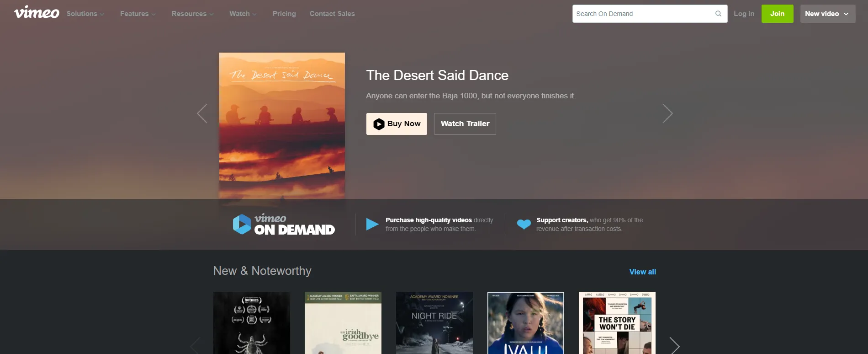868x354 pixels.
Task: Show next New & Noteworthy titles
Action: pyautogui.click(x=674, y=346)
